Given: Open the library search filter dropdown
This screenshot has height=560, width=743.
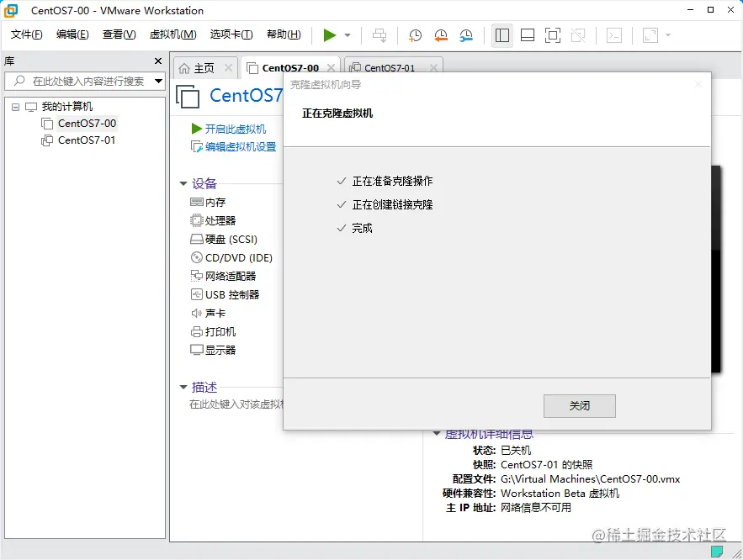Looking at the screenshot, I should (x=159, y=81).
